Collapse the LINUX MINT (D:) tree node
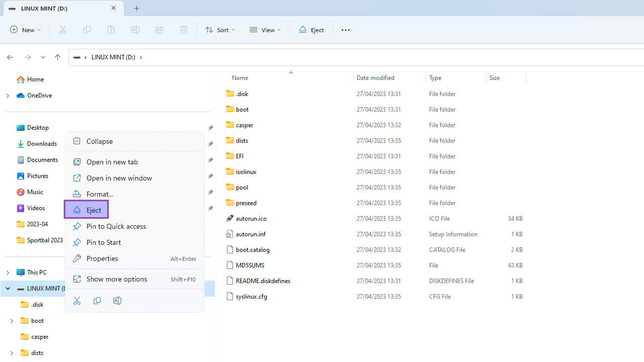The width and height of the screenshot is (644, 362). click(8, 289)
